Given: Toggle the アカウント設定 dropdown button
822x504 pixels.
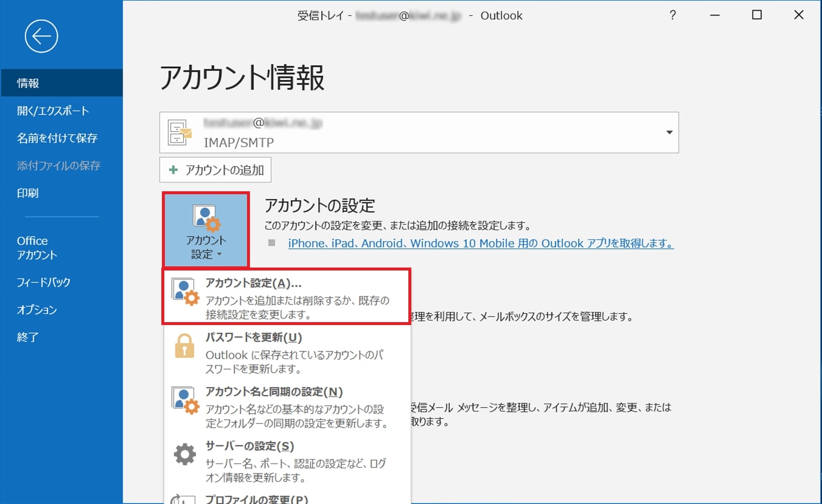Looking at the screenshot, I should coord(206,230).
